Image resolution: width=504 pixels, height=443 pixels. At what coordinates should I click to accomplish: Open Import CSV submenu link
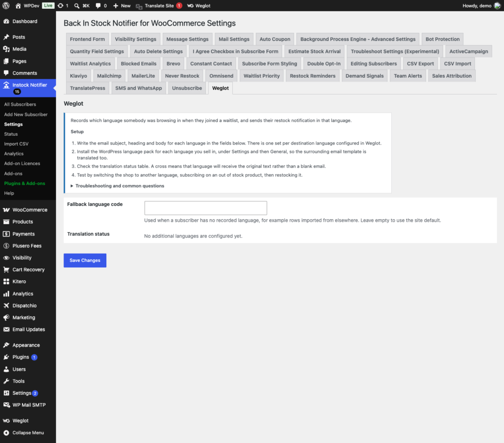(x=16, y=144)
